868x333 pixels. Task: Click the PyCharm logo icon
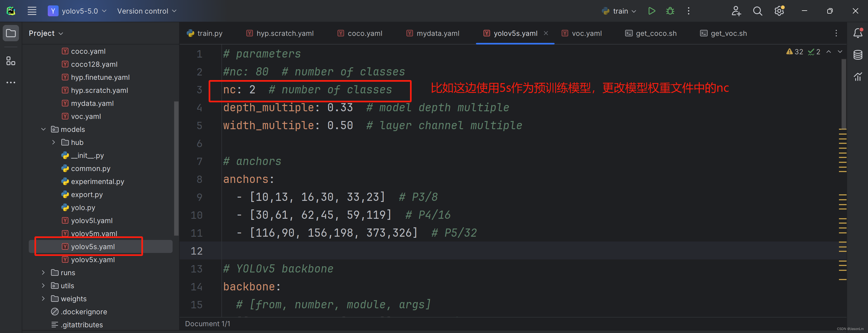coord(11,11)
